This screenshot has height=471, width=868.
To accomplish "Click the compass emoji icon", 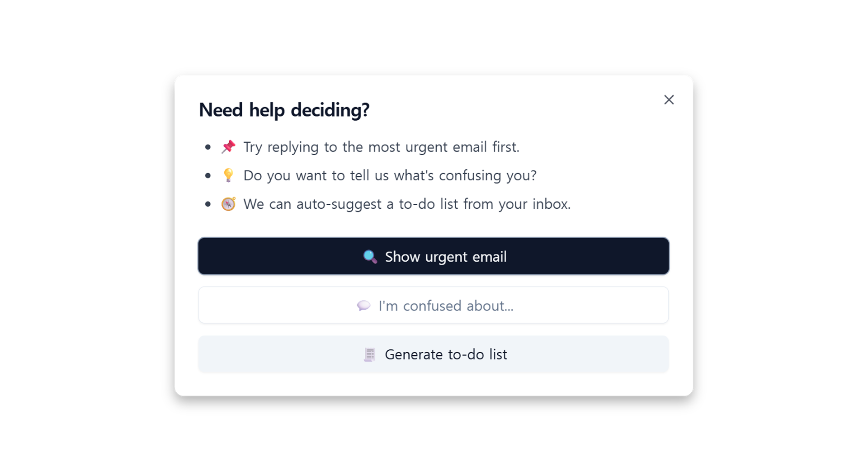I will point(228,204).
